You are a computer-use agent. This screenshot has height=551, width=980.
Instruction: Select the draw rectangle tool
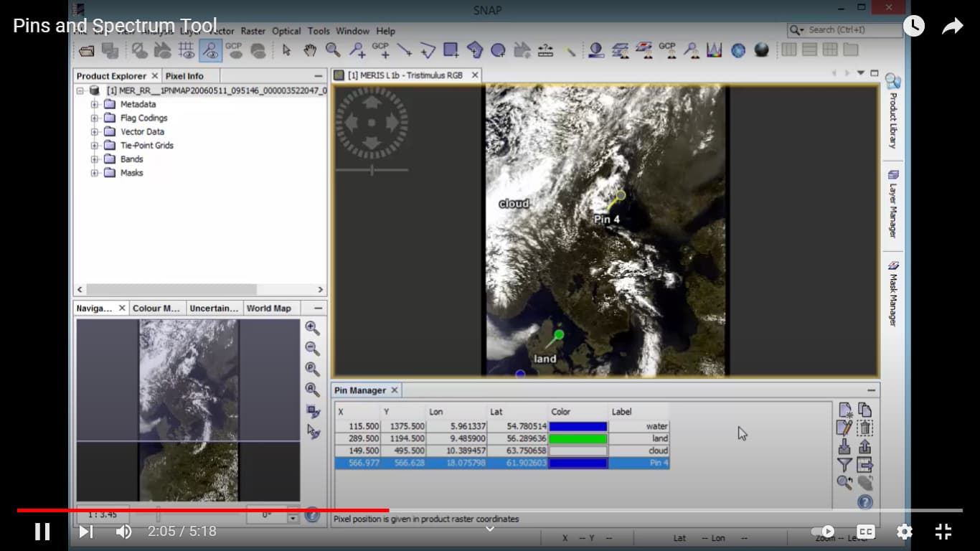(x=451, y=50)
